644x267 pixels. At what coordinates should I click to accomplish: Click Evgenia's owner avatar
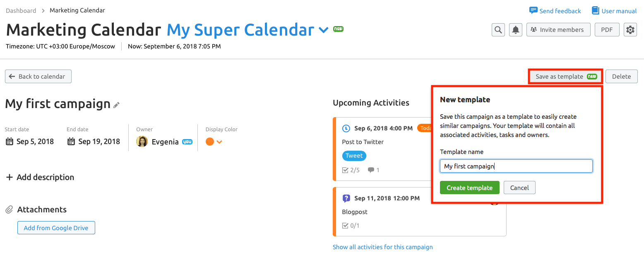pos(142,142)
